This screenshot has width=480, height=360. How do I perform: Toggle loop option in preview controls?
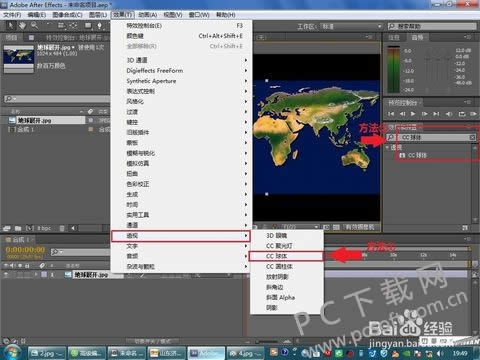462,114
